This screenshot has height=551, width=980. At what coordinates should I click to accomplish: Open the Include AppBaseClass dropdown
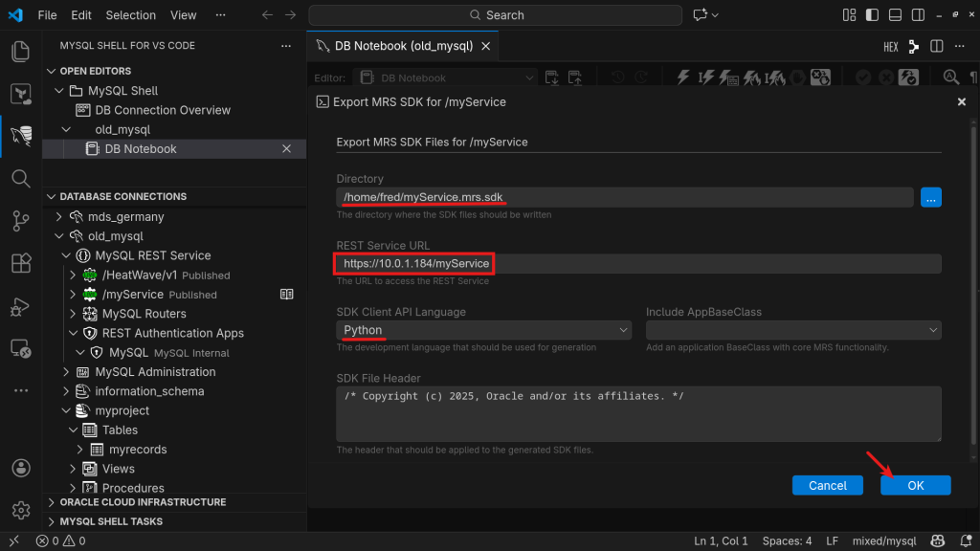[x=792, y=330]
